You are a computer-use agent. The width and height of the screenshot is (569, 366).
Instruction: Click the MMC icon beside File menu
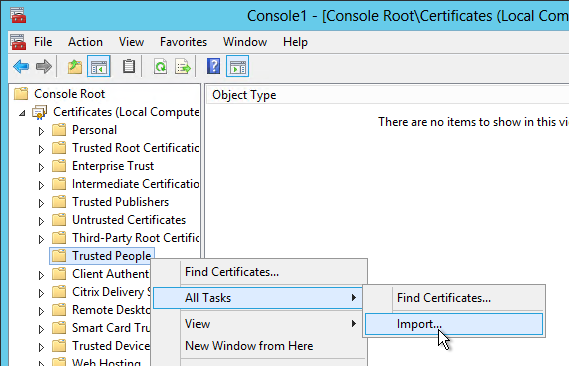(x=18, y=42)
